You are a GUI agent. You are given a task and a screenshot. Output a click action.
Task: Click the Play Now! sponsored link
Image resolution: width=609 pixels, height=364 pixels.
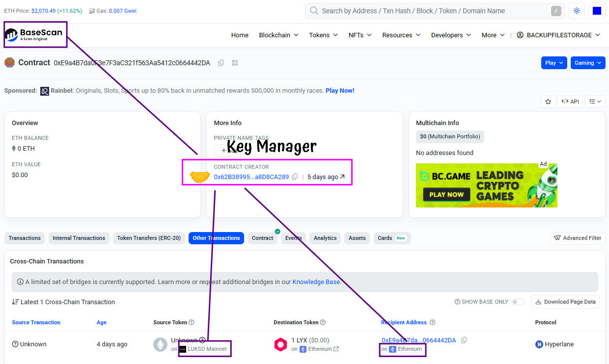(340, 91)
